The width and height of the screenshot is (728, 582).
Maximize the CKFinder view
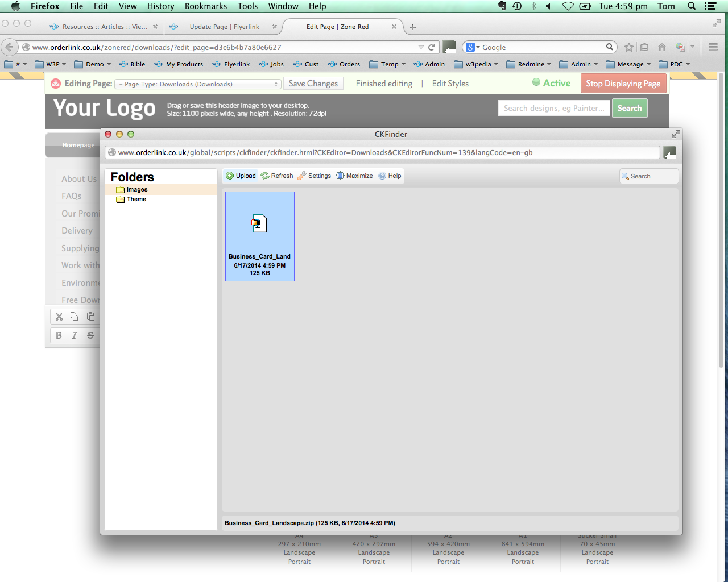[354, 176]
